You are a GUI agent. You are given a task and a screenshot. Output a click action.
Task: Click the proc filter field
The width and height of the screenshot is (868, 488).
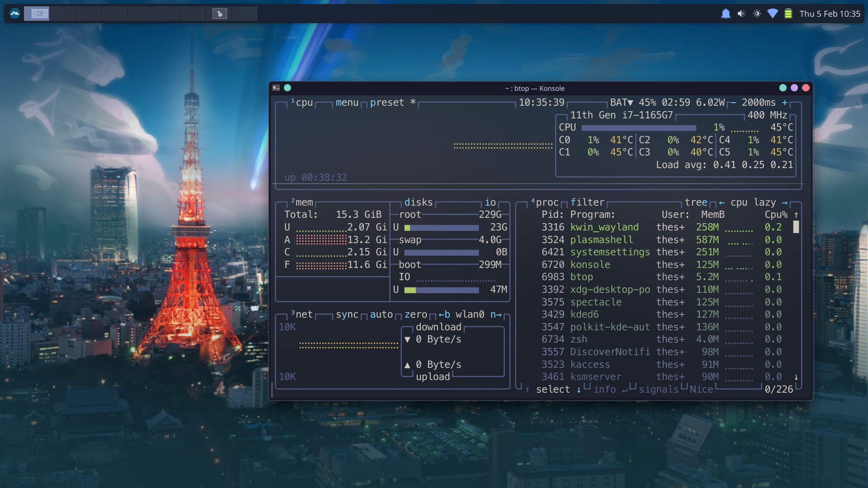click(587, 202)
